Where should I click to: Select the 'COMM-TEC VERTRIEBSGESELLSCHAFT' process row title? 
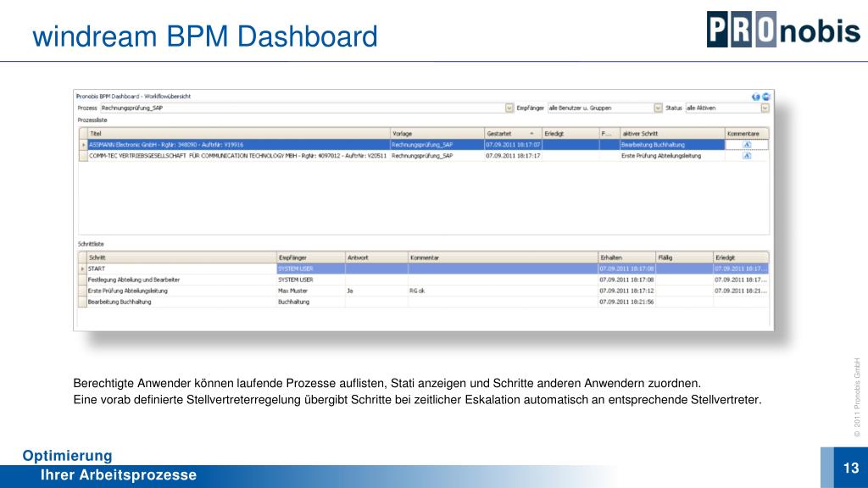[238, 156]
